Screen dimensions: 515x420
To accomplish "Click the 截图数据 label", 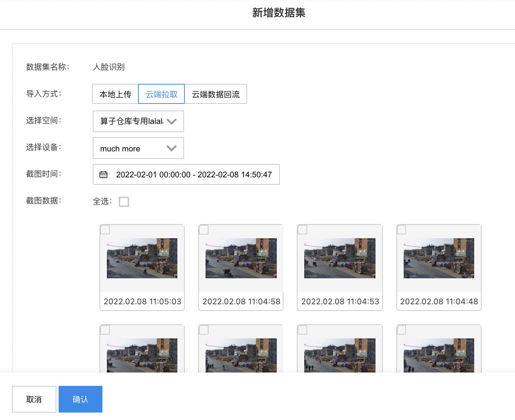I will [x=43, y=201].
